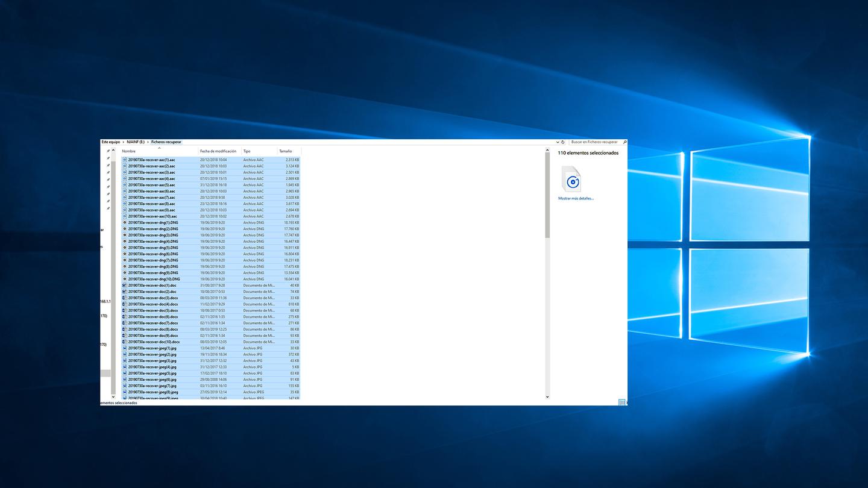Go to 'Este equipo' in the breadcrumb

click(x=110, y=142)
